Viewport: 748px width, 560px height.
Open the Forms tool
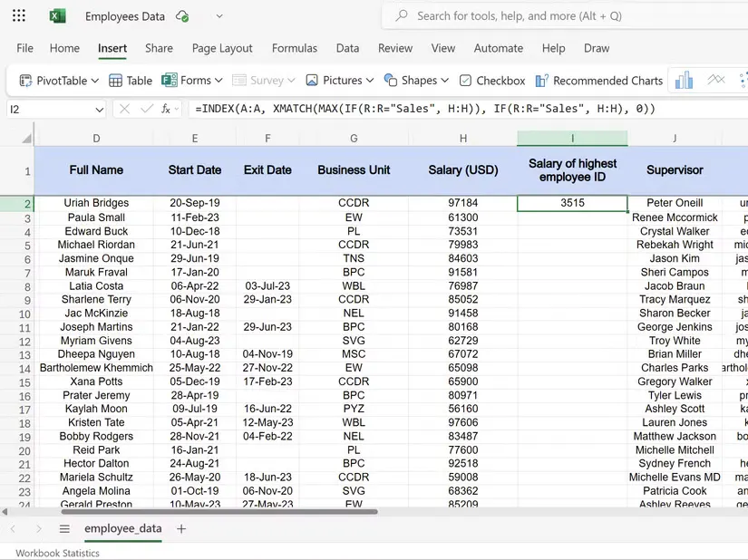tap(191, 80)
